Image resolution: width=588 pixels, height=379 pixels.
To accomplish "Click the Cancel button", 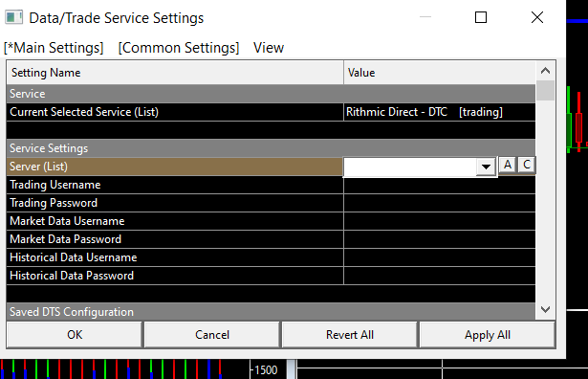I will pos(212,335).
